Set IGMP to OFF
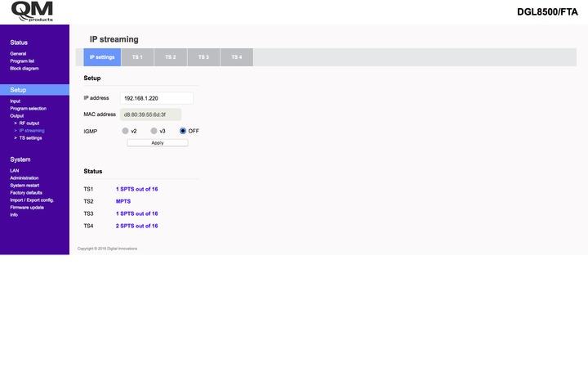The image size is (588, 368). pyautogui.click(x=183, y=131)
